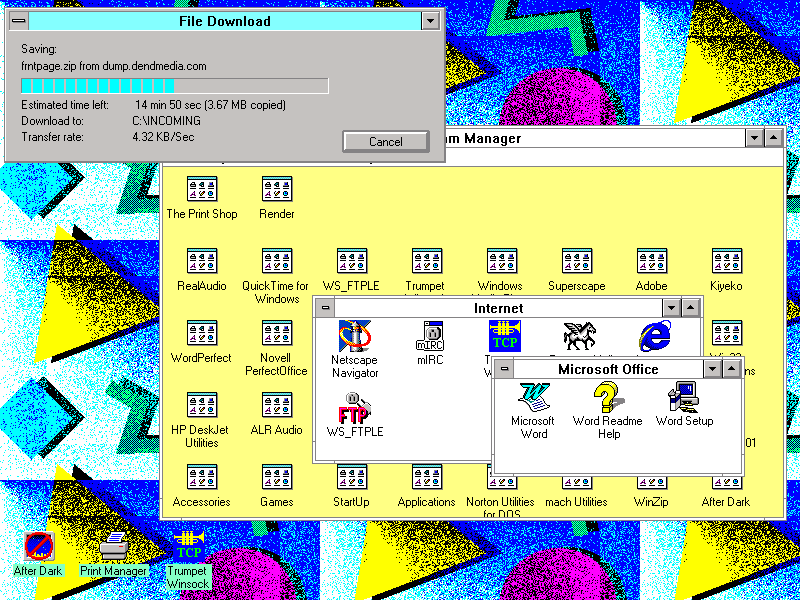Launch Netscape Navigator in Internet window

pyautogui.click(x=355, y=336)
